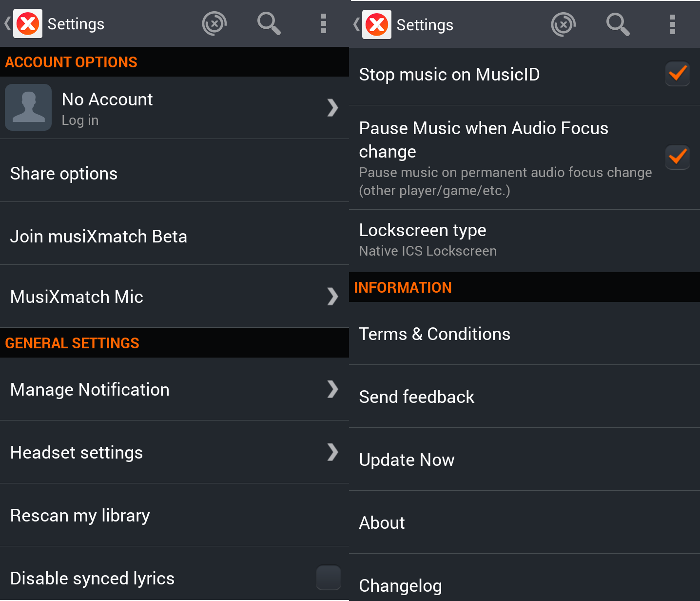700x601 pixels.
Task: Tap the search magnifier in right header
Action: click(x=618, y=24)
